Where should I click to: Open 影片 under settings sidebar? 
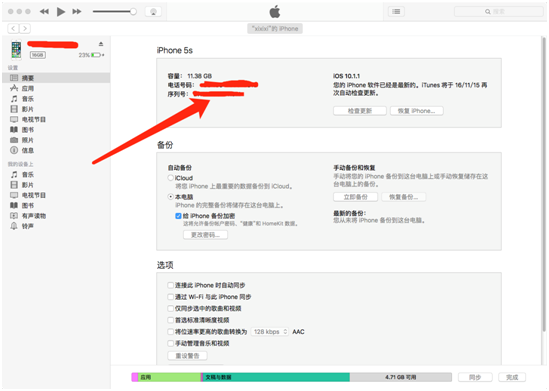click(56, 109)
